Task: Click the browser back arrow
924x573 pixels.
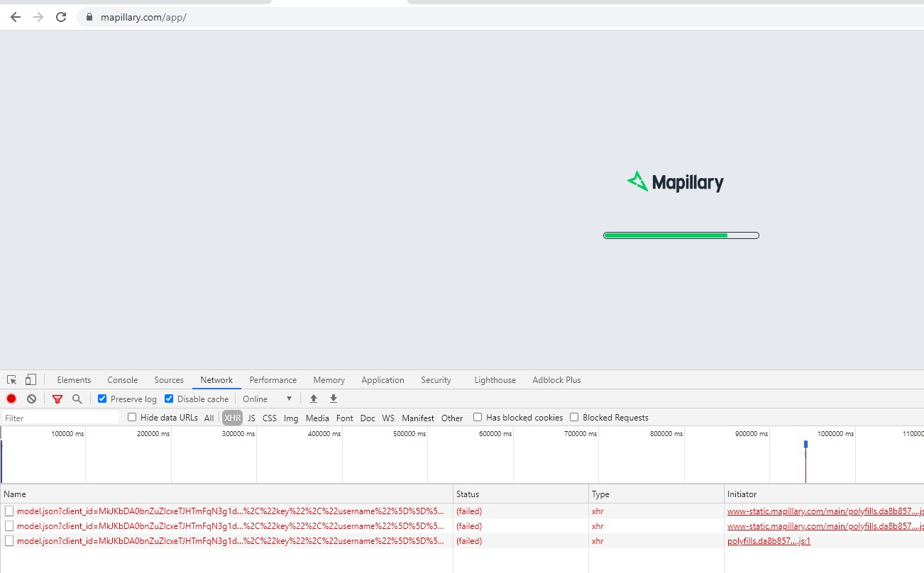Action: tap(16, 17)
